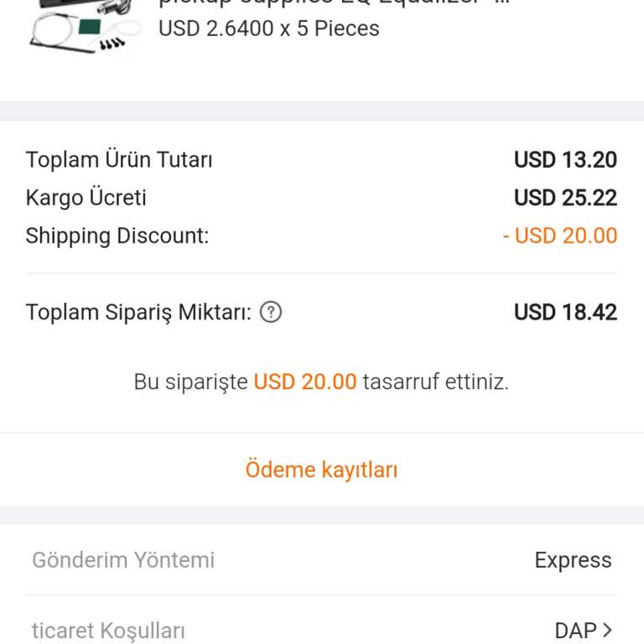The height and width of the screenshot is (644, 644).
Task: Open the Ödeme kayıtları link
Action: pos(321,470)
